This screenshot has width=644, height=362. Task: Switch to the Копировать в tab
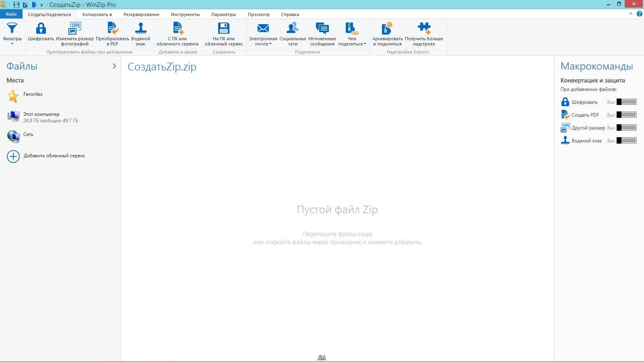click(97, 14)
